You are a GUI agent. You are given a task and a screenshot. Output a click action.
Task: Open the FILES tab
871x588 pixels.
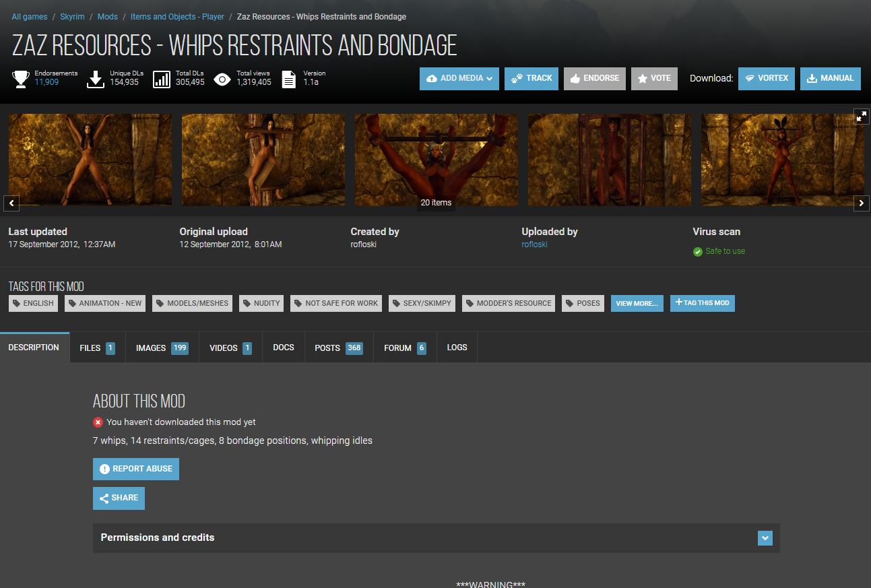(97, 348)
